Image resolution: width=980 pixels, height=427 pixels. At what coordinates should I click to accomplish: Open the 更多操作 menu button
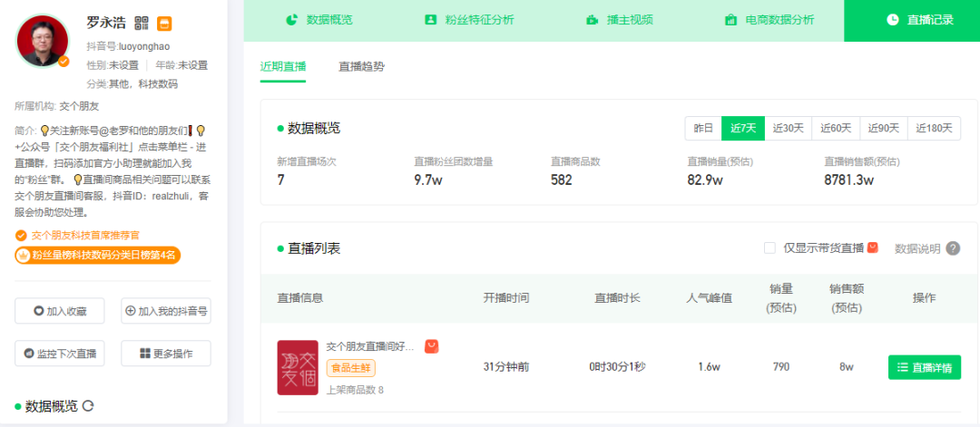tap(166, 354)
